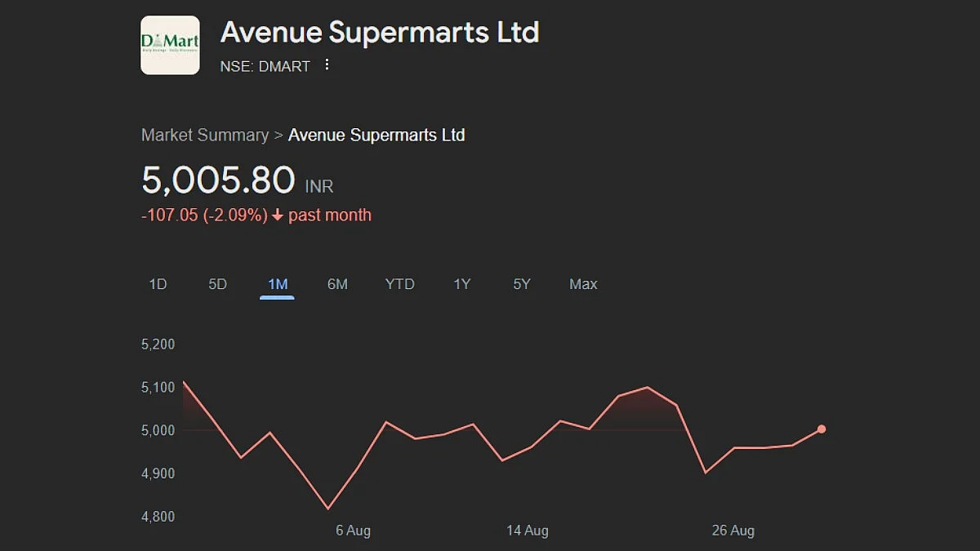Show the Max range chart
The height and width of the screenshot is (551, 980).
(583, 284)
